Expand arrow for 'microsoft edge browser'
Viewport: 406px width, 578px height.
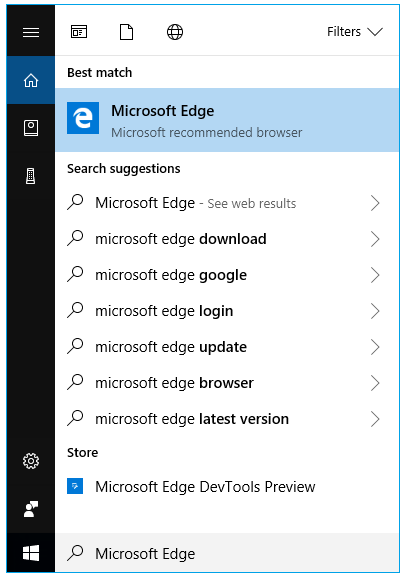point(375,383)
